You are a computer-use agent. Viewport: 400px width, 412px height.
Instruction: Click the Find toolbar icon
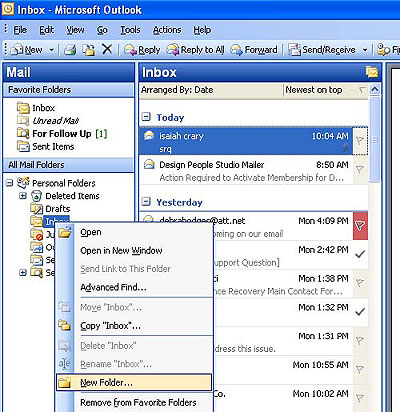[383, 50]
